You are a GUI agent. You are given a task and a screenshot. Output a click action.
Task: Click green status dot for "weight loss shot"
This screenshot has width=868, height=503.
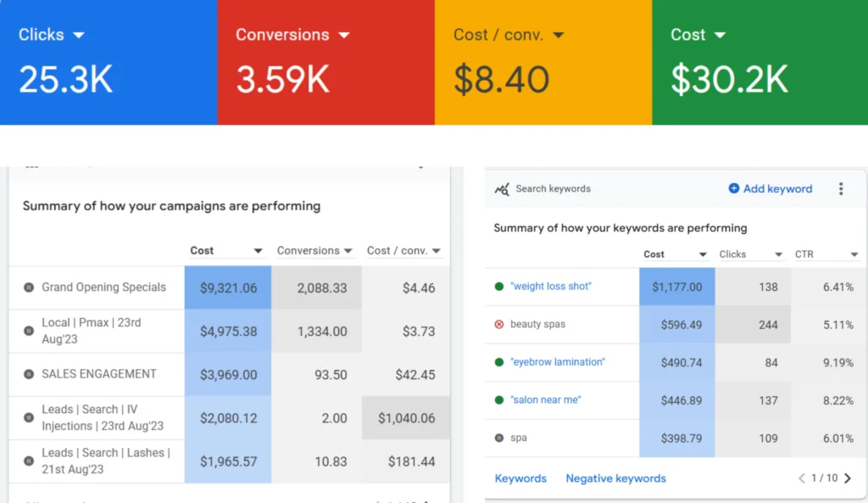tap(499, 287)
